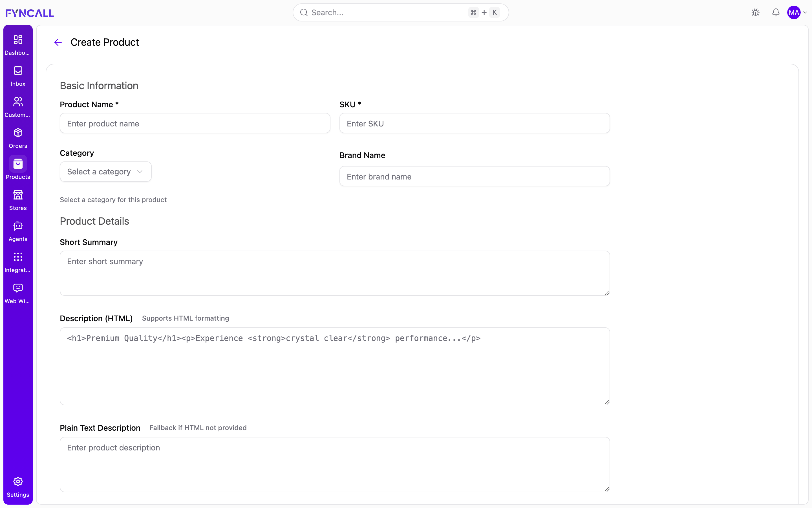Viewport: 812px width, 508px height.
Task: Click the 'Supports HTML formatting' hint
Action: 185,318
